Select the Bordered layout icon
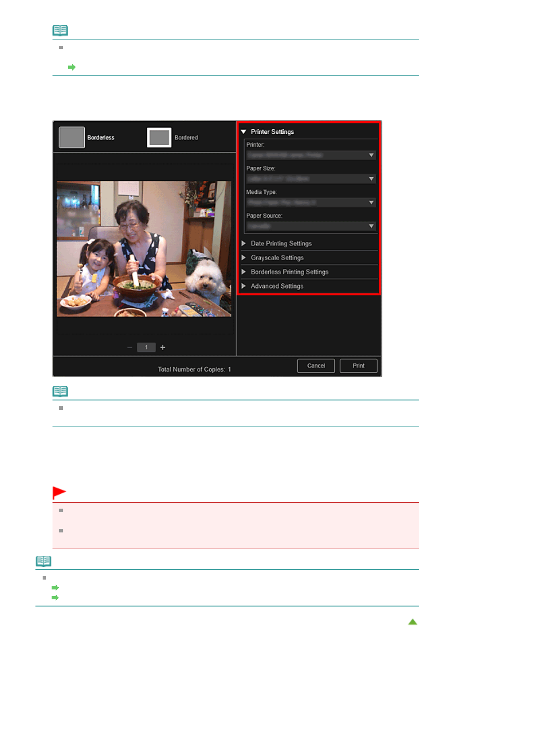This screenshot has height=756, width=534. [x=159, y=137]
